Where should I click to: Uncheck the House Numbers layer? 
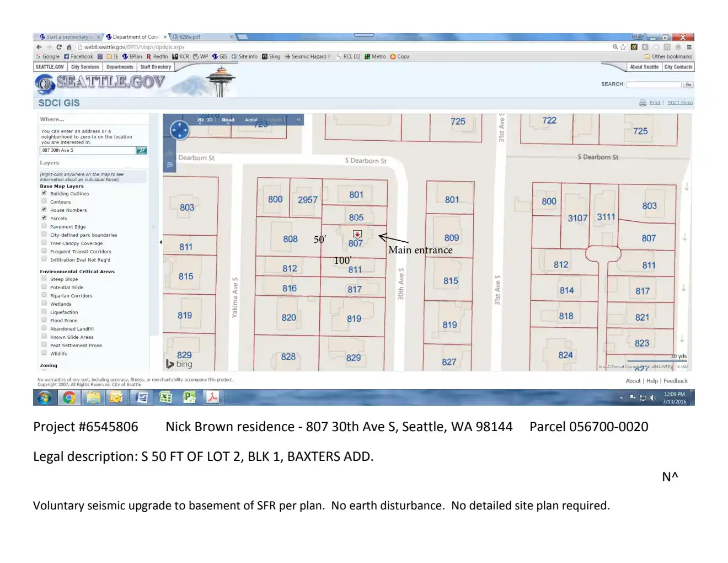44,210
